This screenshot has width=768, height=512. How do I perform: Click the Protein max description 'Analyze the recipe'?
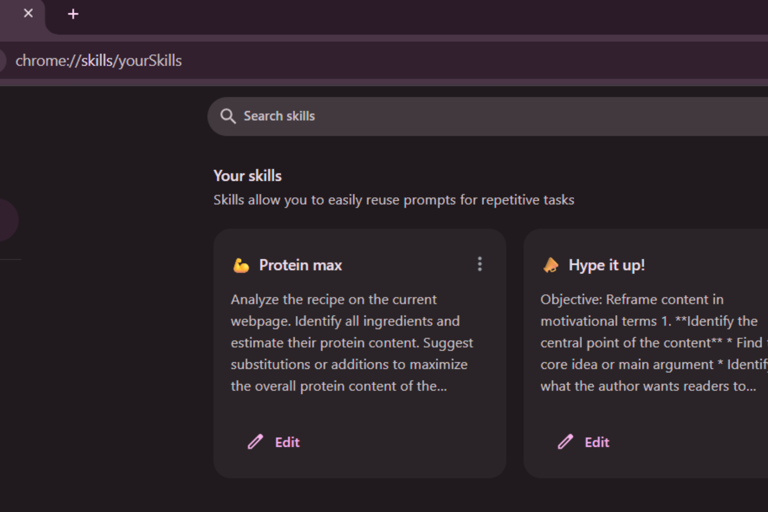[x=352, y=342]
